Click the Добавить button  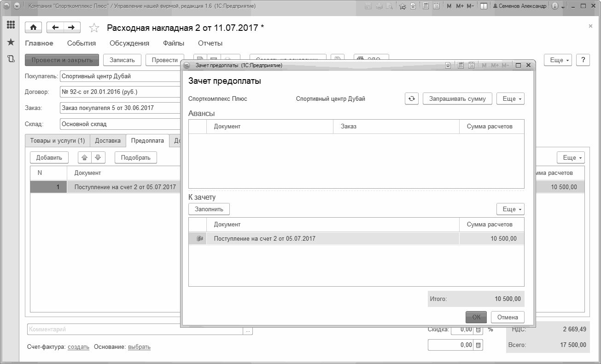49,157
